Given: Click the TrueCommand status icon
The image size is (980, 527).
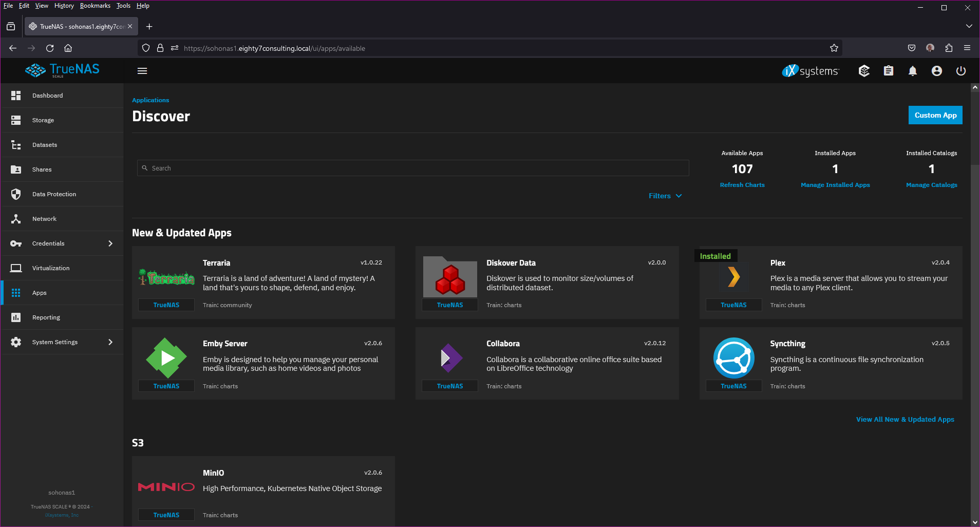Looking at the screenshot, I should point(864,71).
